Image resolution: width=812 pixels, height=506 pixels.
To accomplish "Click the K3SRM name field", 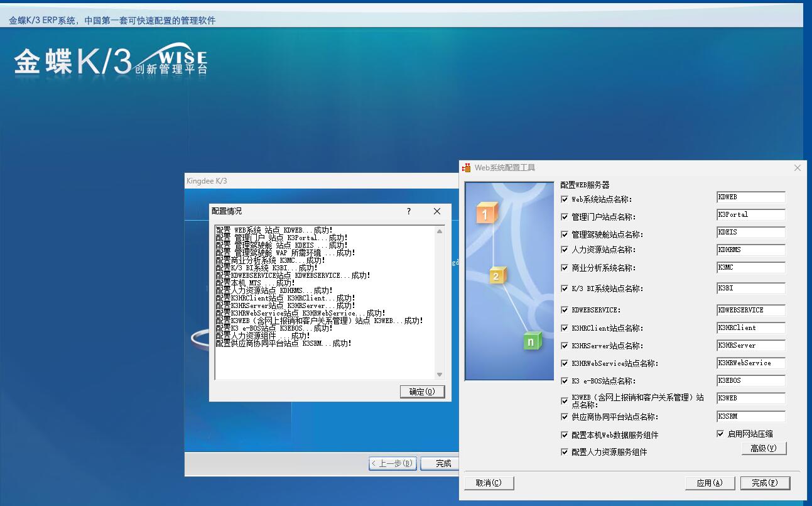I will pos(751,417).
